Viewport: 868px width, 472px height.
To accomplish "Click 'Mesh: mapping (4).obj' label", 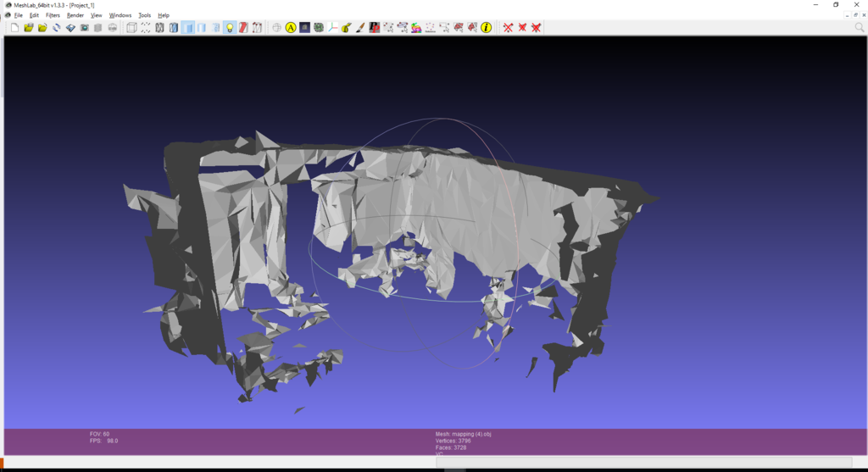I will (464, 435).
